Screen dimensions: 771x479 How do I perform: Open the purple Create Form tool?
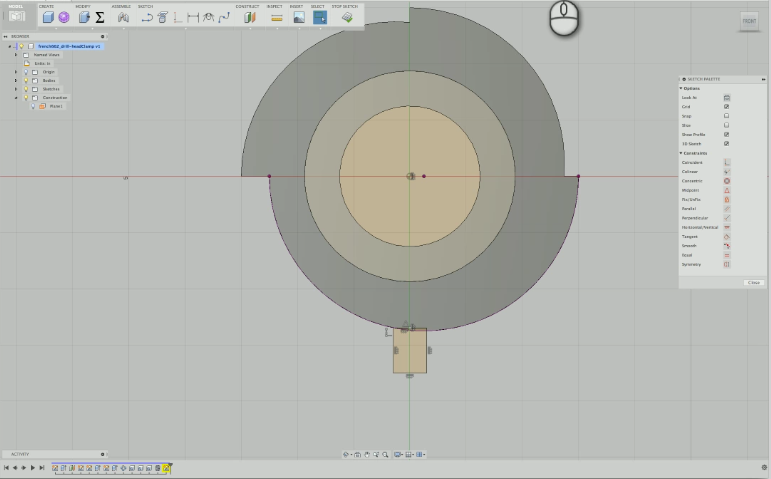tap(64, 18)
